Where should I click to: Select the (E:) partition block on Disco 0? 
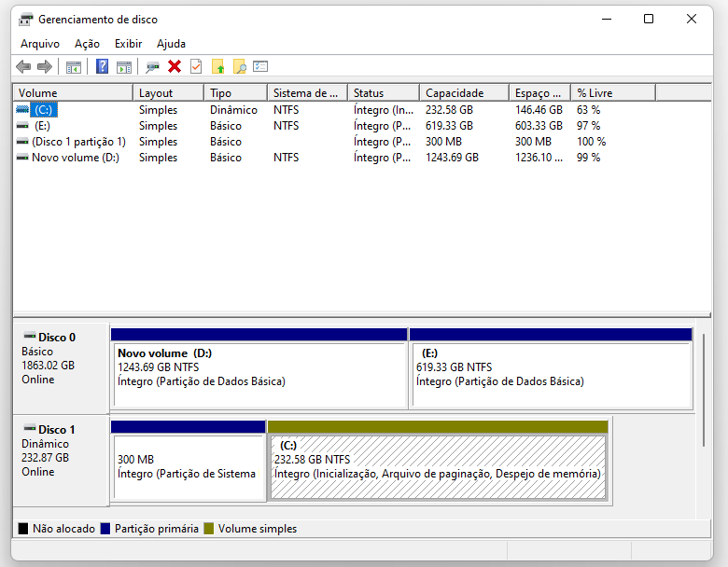[551, 369]
